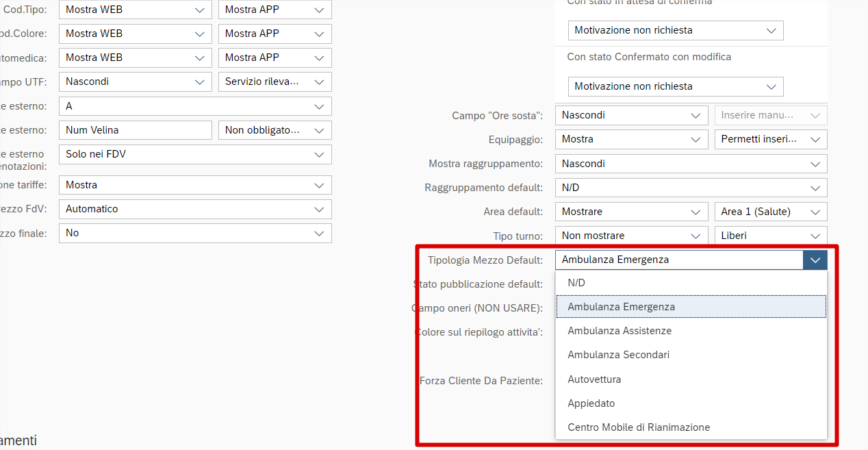
Task: Select "N/D" option in the open list
Action: 576,283
